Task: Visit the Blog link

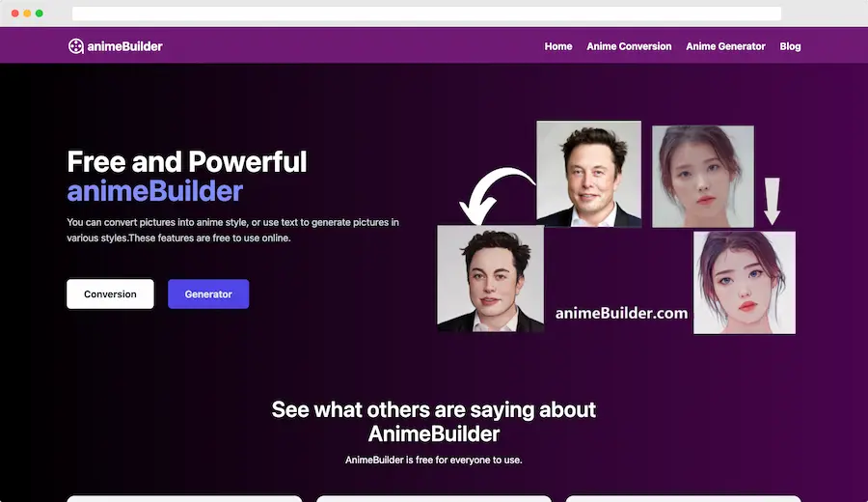Action: click(x=790, y=46)
